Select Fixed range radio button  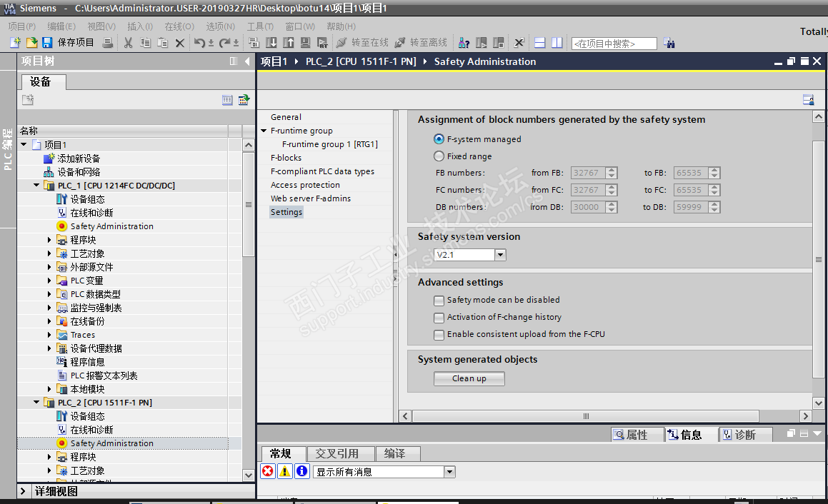(x=439, y=156)
